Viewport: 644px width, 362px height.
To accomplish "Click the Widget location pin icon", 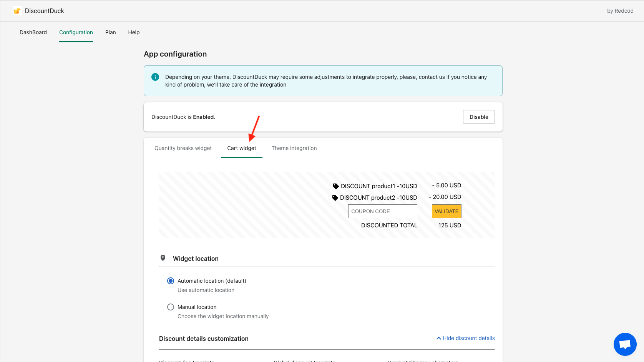I will click(163, 258).
